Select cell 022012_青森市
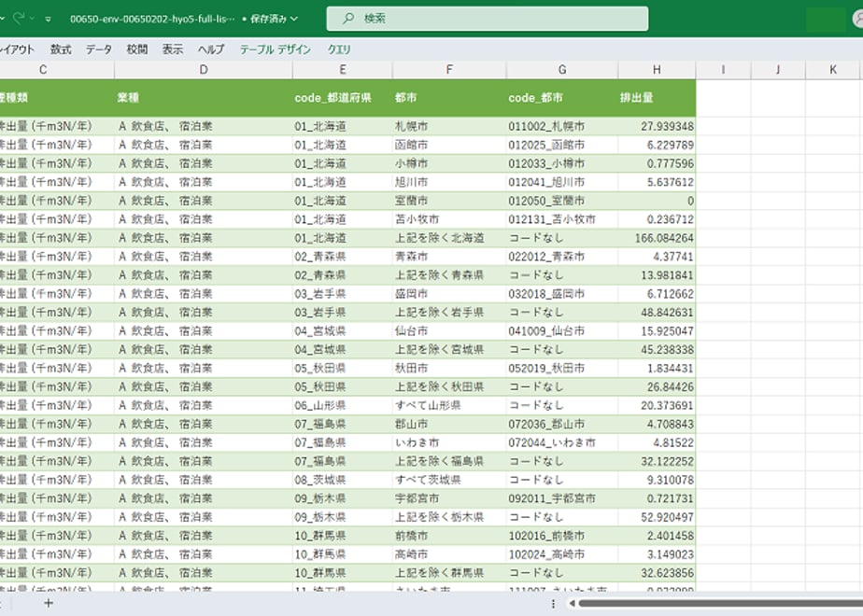Screen dimensions: 863x616 click(x=562, y=257)
